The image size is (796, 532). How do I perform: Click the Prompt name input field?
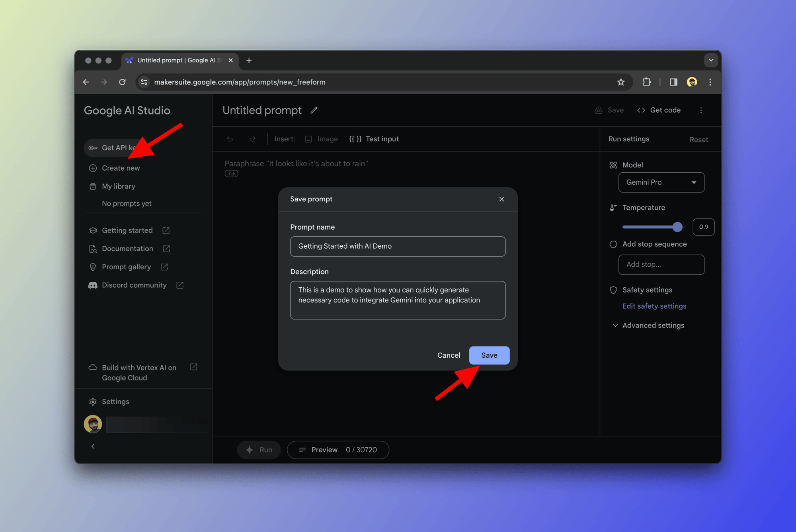[398, 246]
